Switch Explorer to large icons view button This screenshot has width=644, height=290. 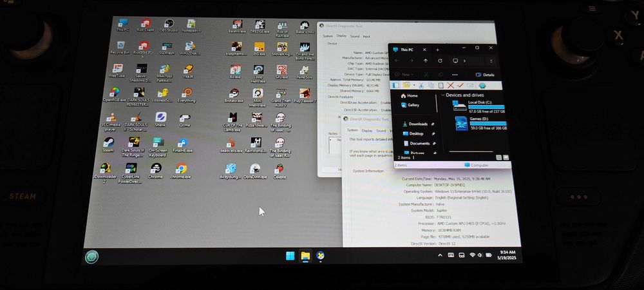coord(506,157)
